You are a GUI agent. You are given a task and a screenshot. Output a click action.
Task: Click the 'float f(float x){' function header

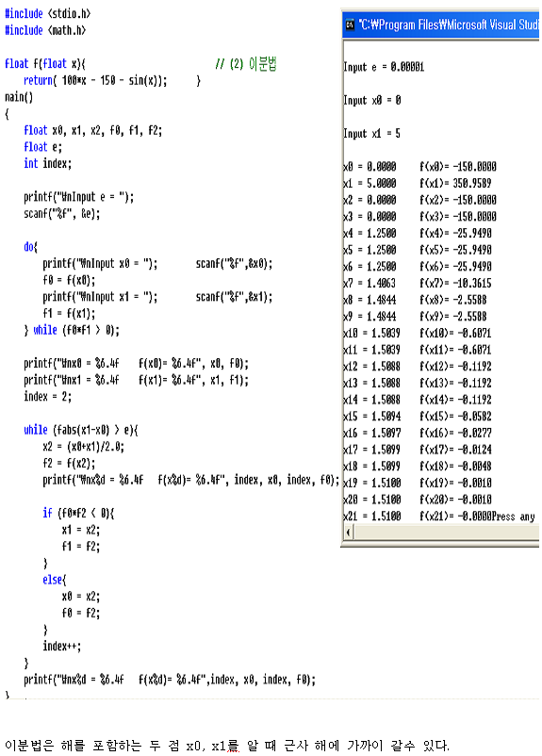click(x=45, y=64)
